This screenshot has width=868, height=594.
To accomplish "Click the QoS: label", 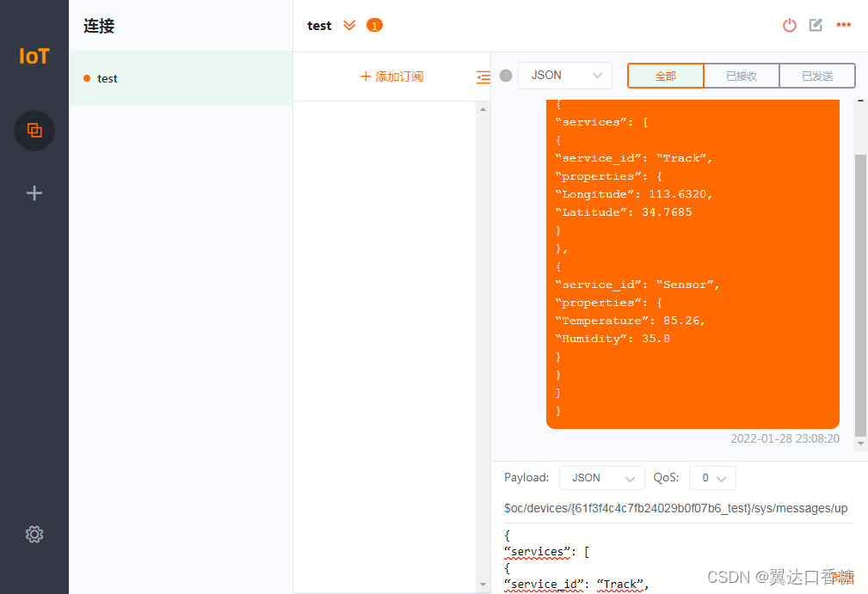I will tap(666, 477).
